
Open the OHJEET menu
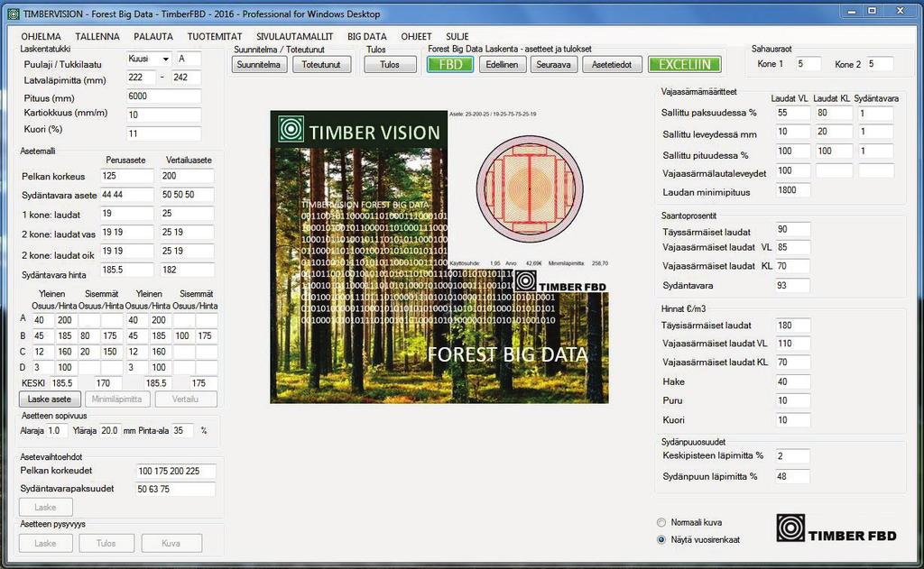click(416, 36)
